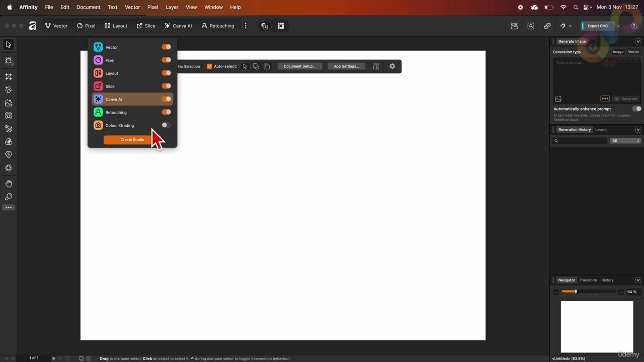The image size is (644, 362).
Task: Click the magnet snapping icon
Action: (x=563, y=26)
